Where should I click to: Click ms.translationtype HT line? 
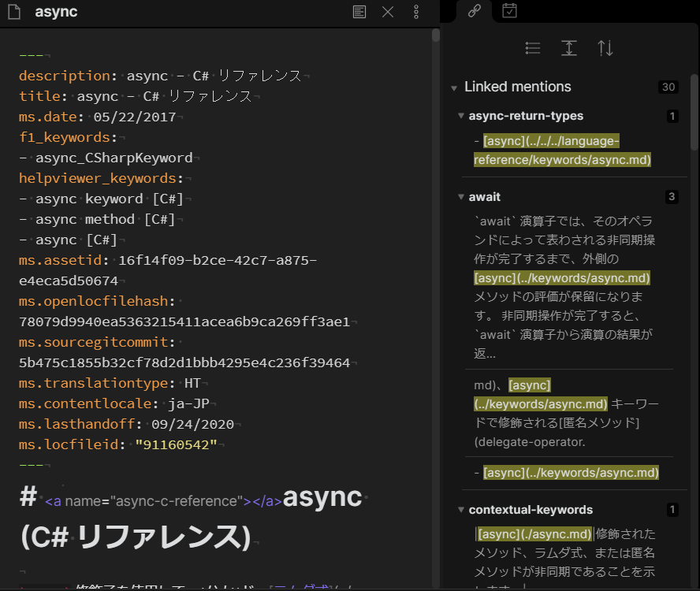click(110, 384)
